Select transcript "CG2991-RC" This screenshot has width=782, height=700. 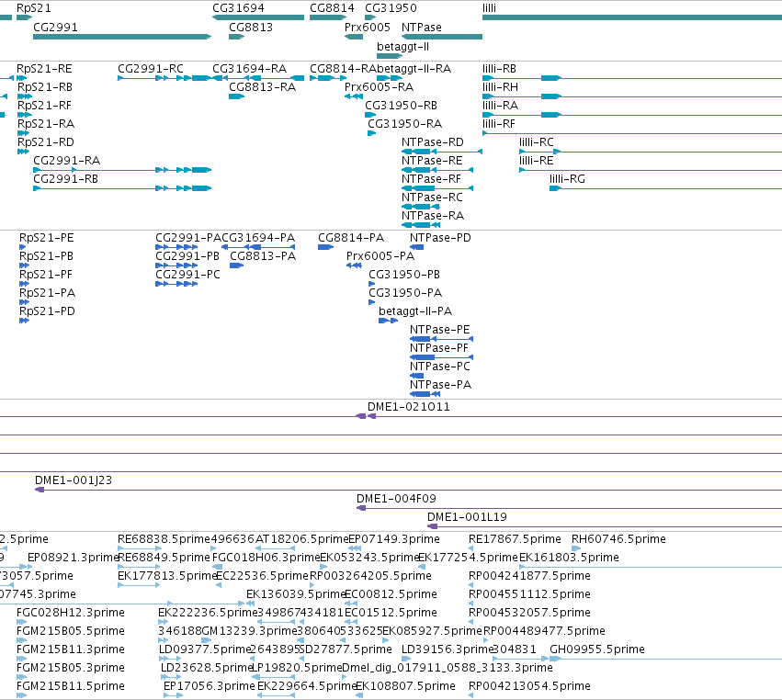click(x=151, y=69)
